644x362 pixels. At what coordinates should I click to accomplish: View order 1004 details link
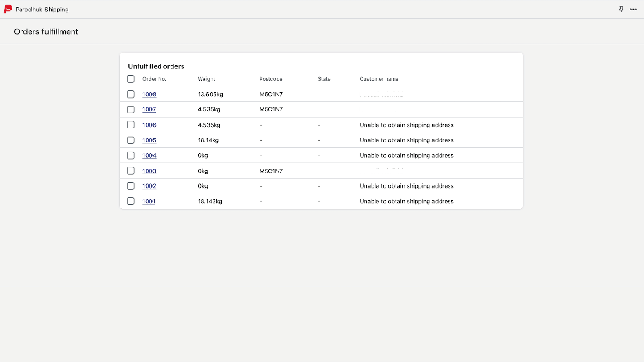149,156
